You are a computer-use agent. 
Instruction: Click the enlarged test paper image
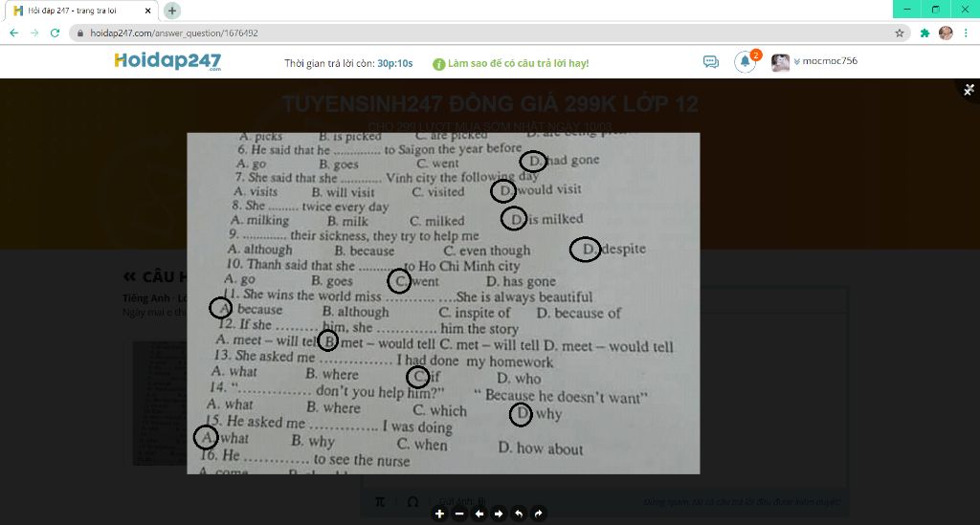443,303
